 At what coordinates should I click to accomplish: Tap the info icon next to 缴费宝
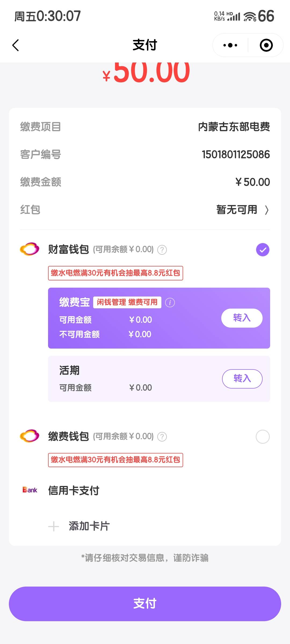click(170, 303)
